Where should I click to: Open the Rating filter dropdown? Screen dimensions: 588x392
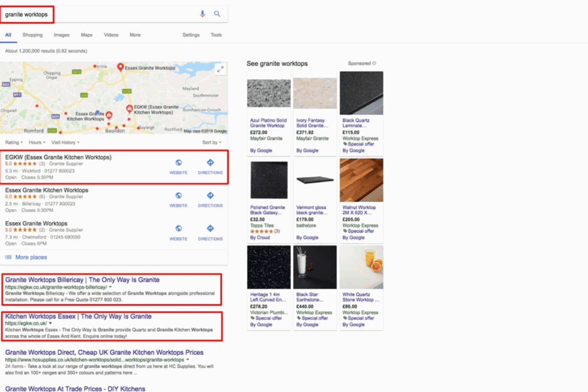click(13, 142)
